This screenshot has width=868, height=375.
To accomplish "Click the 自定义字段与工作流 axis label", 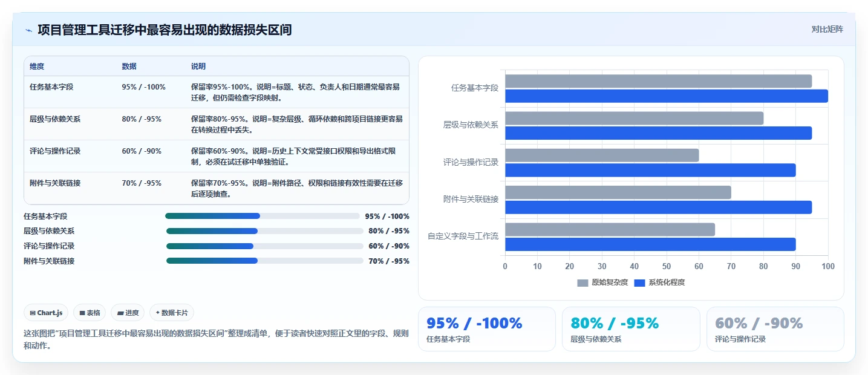I will point(463,236).
